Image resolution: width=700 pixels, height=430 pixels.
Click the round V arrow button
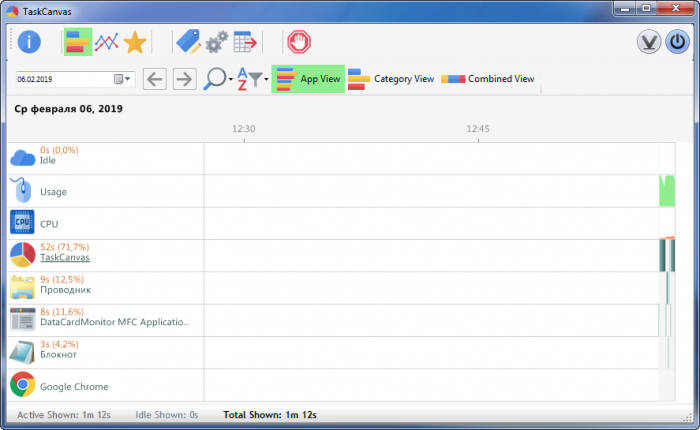click(x=649, y=42)
